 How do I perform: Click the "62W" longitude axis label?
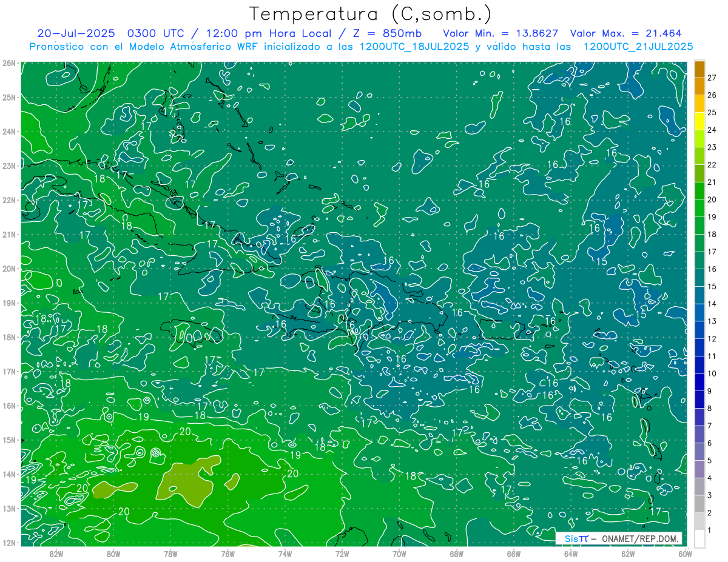[627, 554]
